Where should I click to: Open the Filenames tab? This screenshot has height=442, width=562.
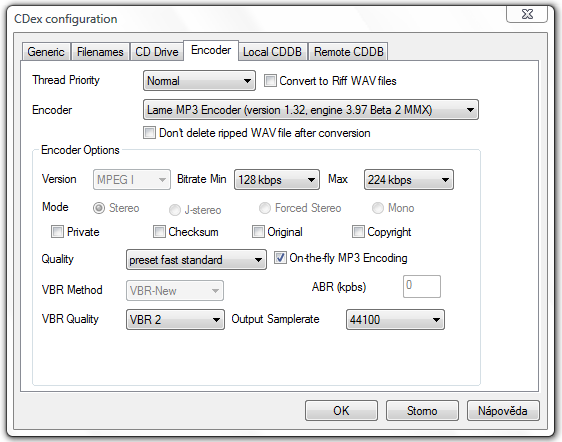100,52
